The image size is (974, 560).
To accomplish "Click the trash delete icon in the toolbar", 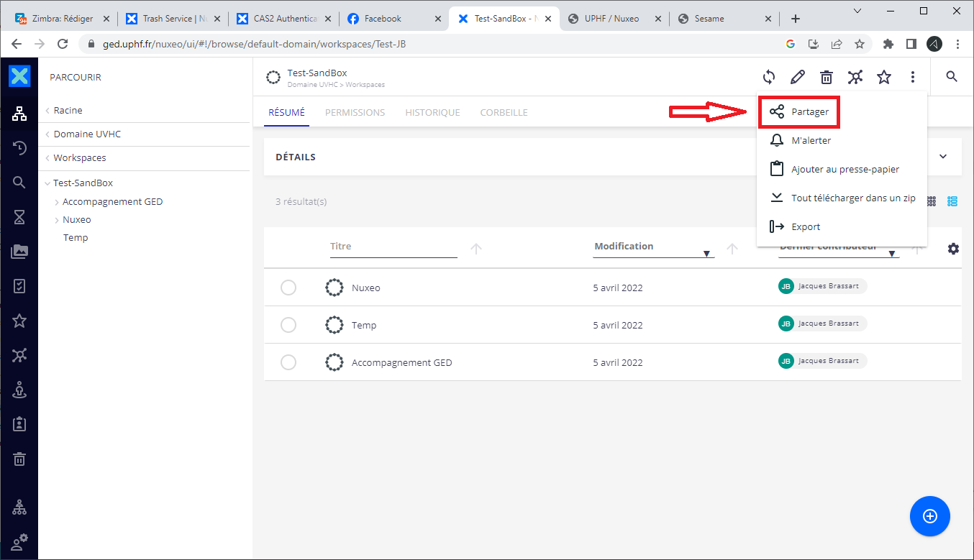I will click(827, 77).
